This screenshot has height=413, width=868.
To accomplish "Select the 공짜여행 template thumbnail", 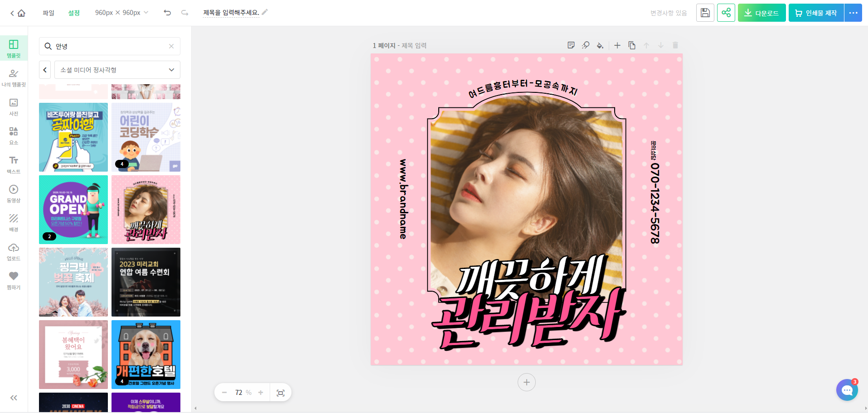I will [73, 137].
